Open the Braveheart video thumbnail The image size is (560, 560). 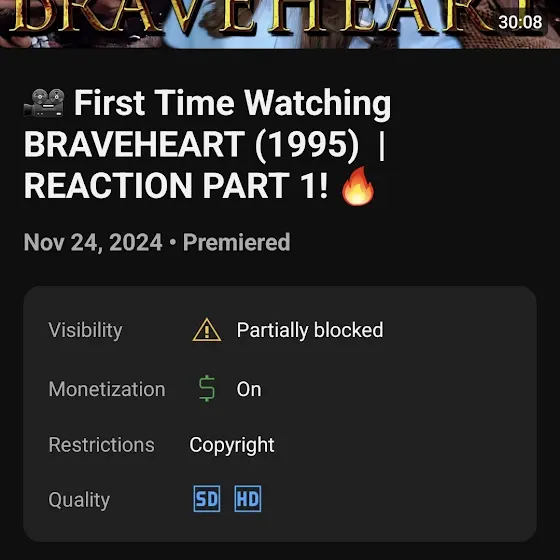point(280,24)
